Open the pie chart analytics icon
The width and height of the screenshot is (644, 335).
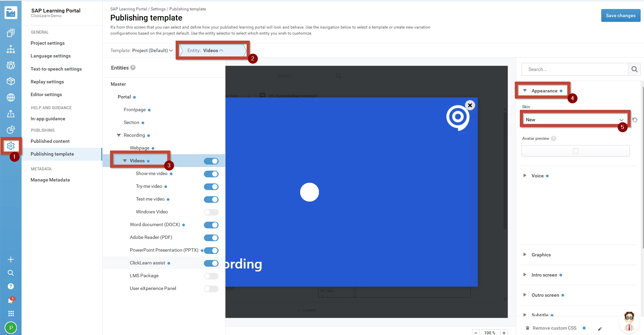11,130
